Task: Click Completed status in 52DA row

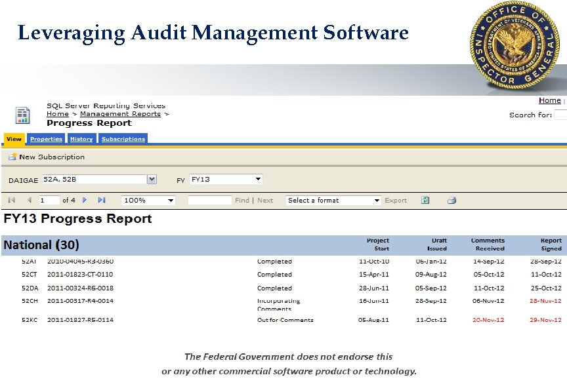Action: (x=274, y=288)
